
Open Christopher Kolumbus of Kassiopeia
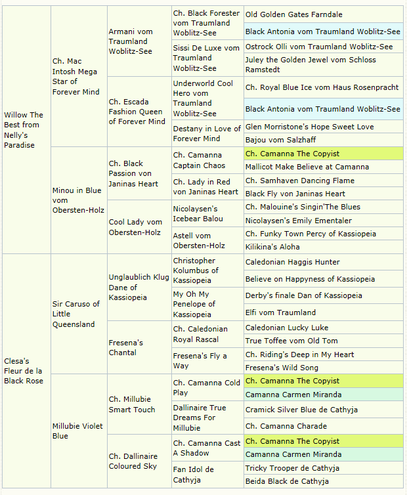point(196,270)
